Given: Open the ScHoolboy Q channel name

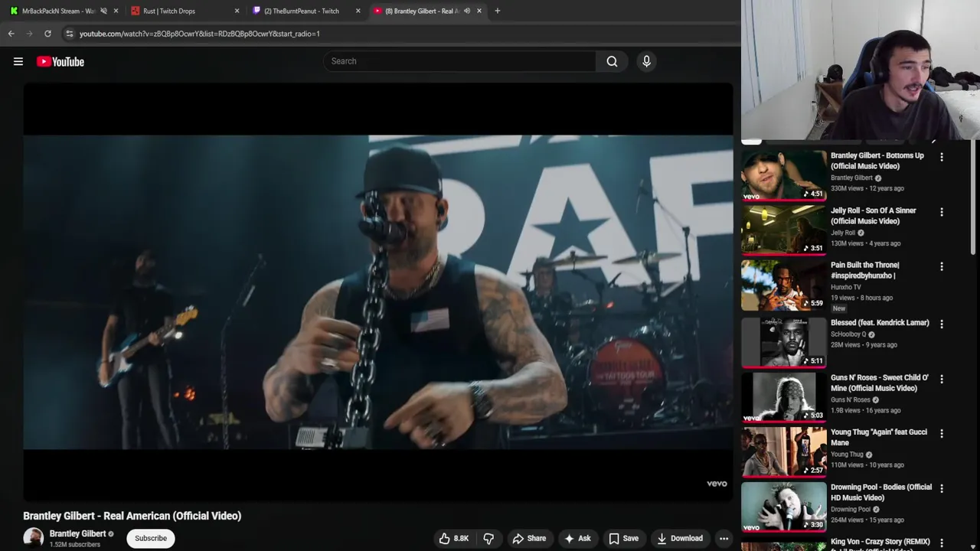Looking at the screenshot, I should point(850,334).
